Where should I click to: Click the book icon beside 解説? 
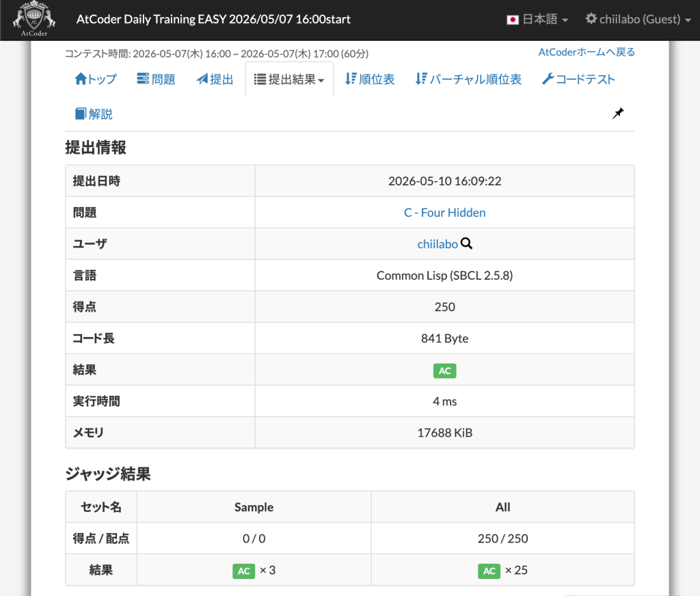click(81, 113)
